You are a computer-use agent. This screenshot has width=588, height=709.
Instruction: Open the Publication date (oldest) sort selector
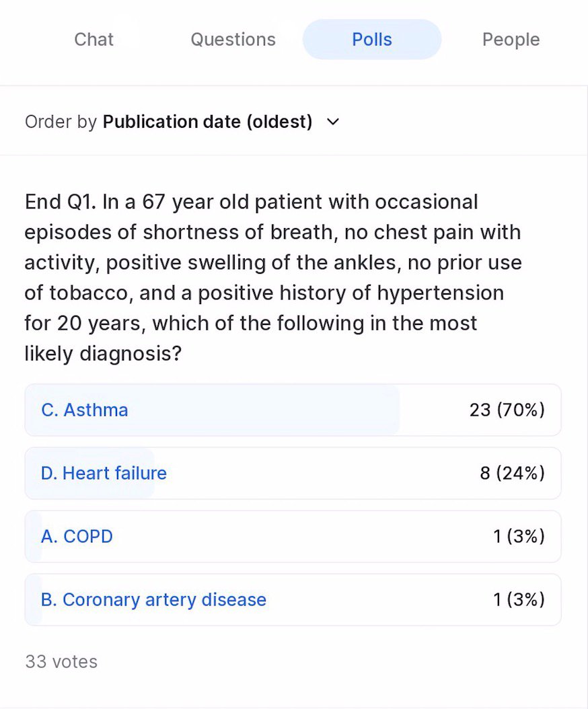(x=207, y=122)
